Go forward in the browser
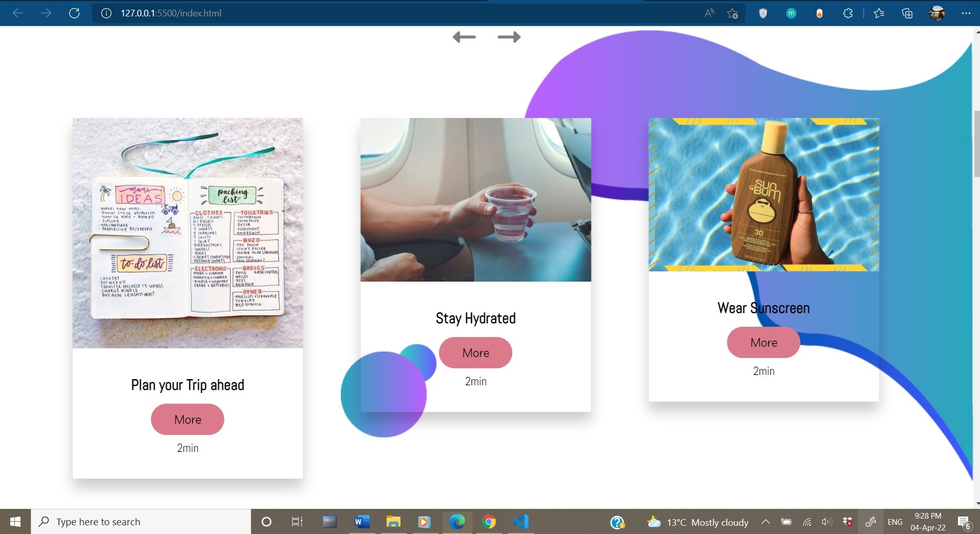980x534 pixels. (46, 13)
